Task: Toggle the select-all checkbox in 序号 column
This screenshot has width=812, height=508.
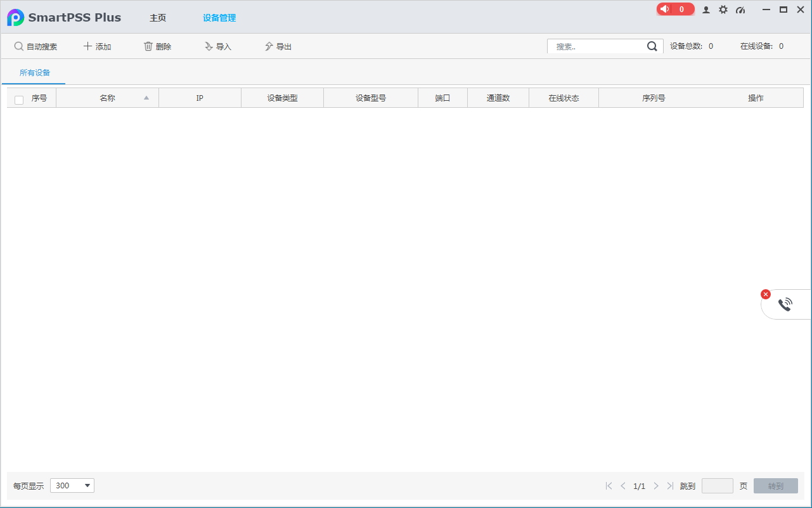Action: click(x=19, y=100)
